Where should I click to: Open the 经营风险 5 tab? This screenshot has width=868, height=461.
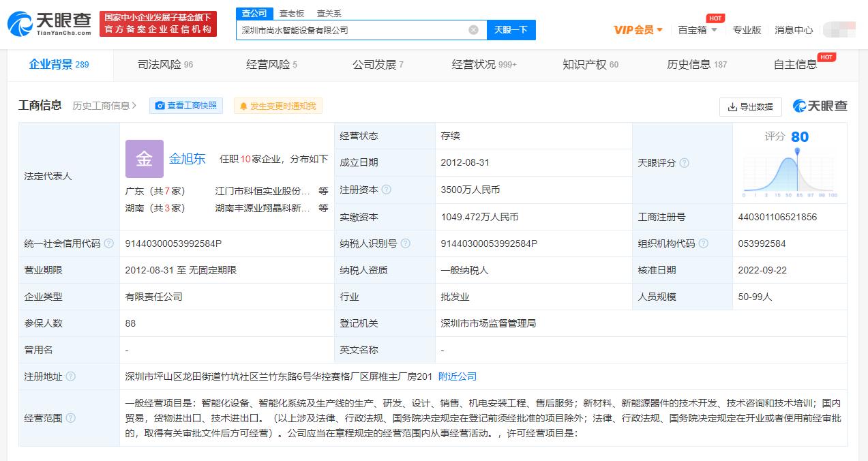[x=271, y=65]
